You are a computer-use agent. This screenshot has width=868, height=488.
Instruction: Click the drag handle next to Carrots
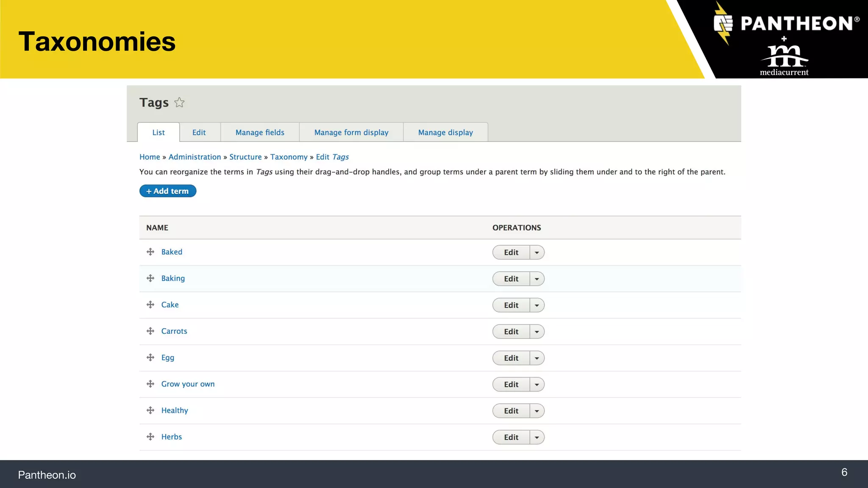click(150, 331)
